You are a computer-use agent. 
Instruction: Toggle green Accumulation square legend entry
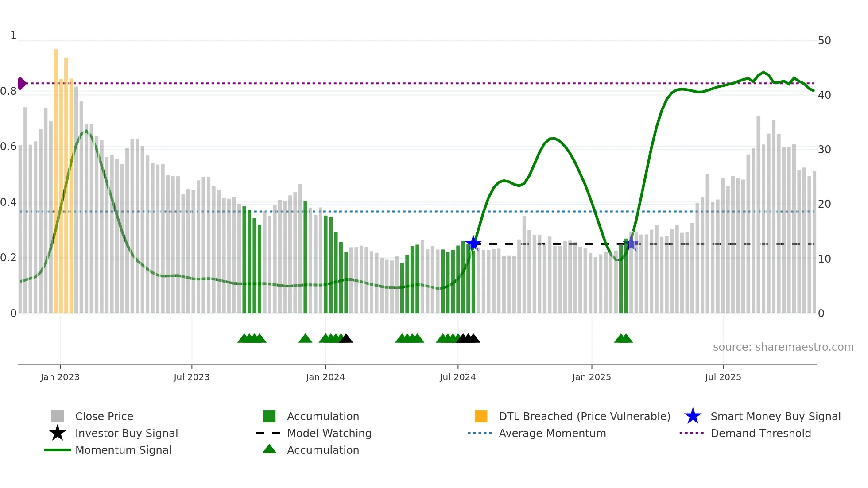click(269, 416)
